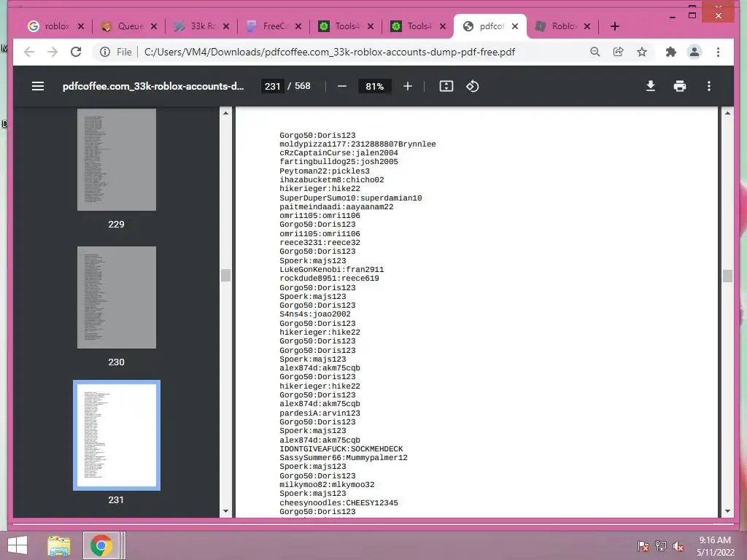Open the Extensions puzzle icon
747x560 pixels.
tap(671, 52)
